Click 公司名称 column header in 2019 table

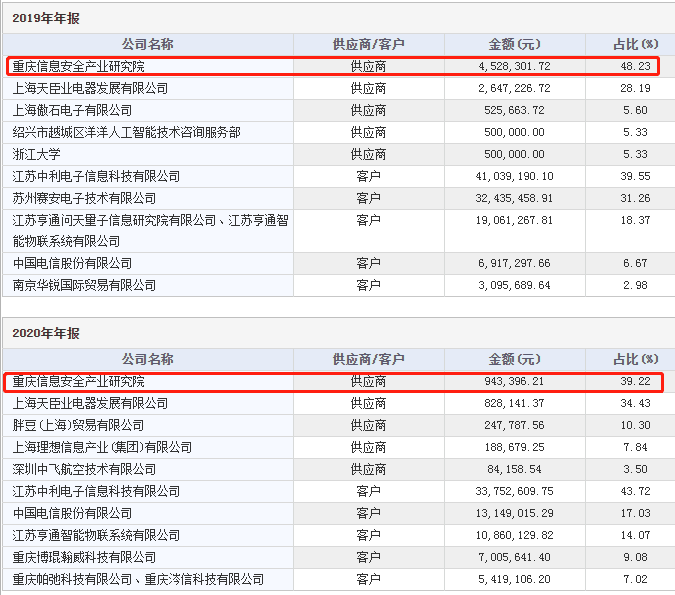(x=148, y=45)
